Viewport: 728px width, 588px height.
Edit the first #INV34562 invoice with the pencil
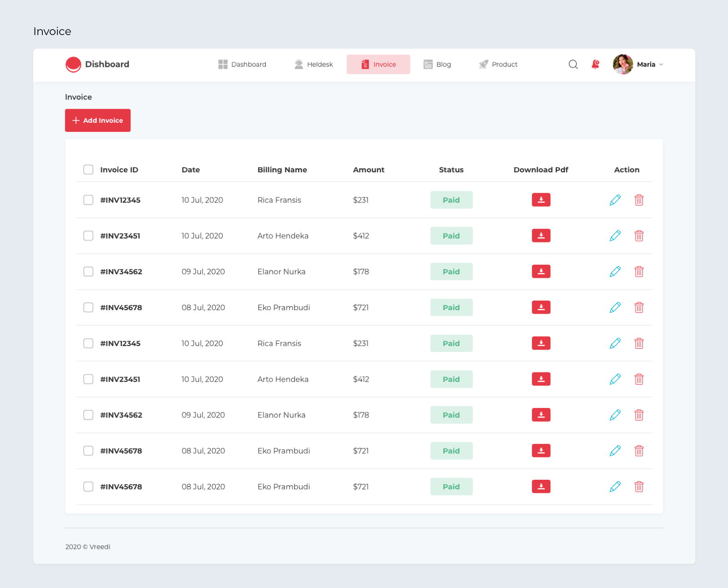coord(615,271)
